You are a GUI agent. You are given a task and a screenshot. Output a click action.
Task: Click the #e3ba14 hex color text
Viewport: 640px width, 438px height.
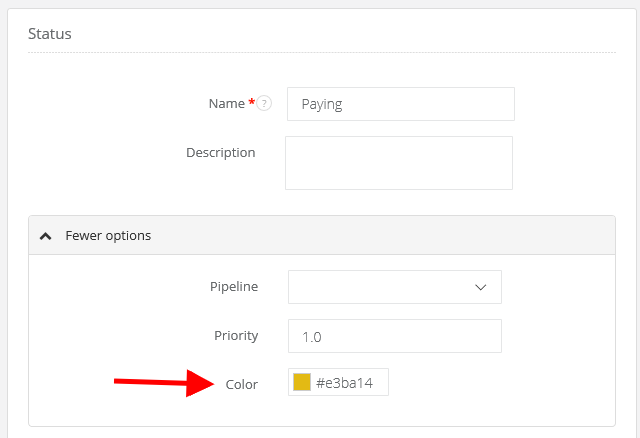click(x=347, y=383)
